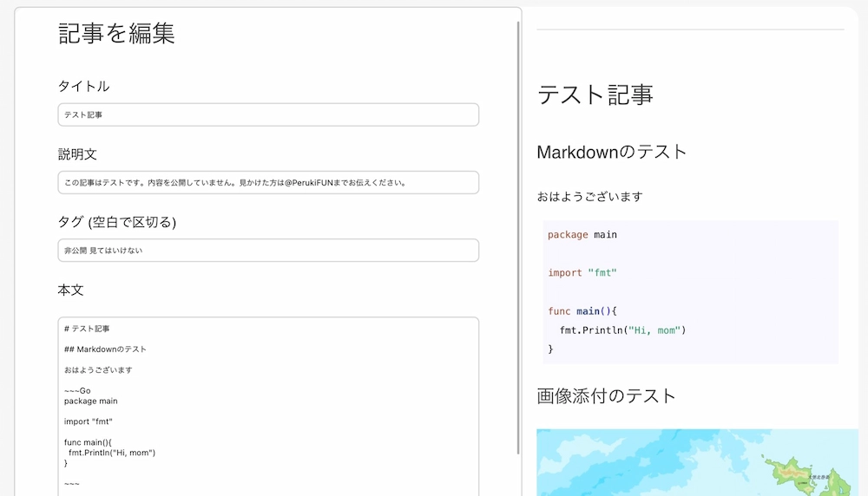
Task: Click the タイトル field label
Action: pos(83,86)
